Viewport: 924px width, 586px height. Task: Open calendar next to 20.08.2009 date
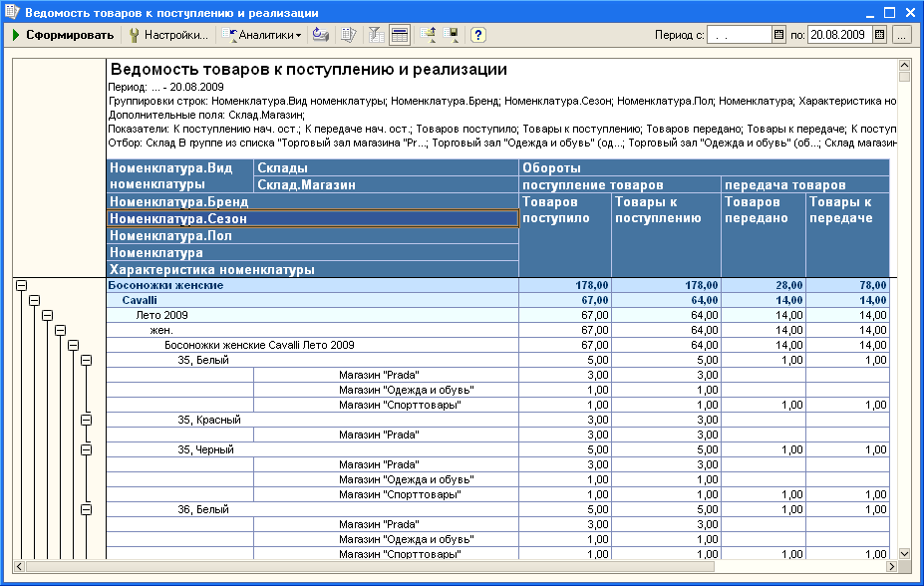880,35
